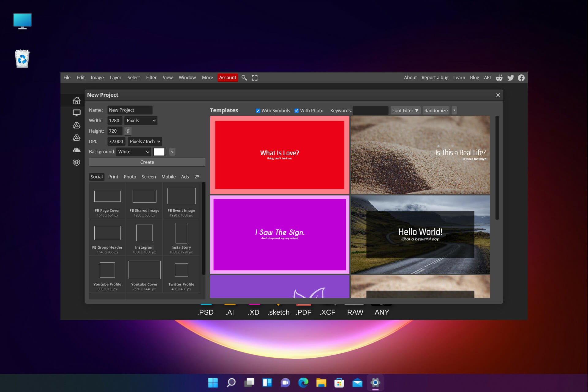The image size is (588, 392).
Task: Open File Explorer in taskbar
Action: click(x=321, y=383)
